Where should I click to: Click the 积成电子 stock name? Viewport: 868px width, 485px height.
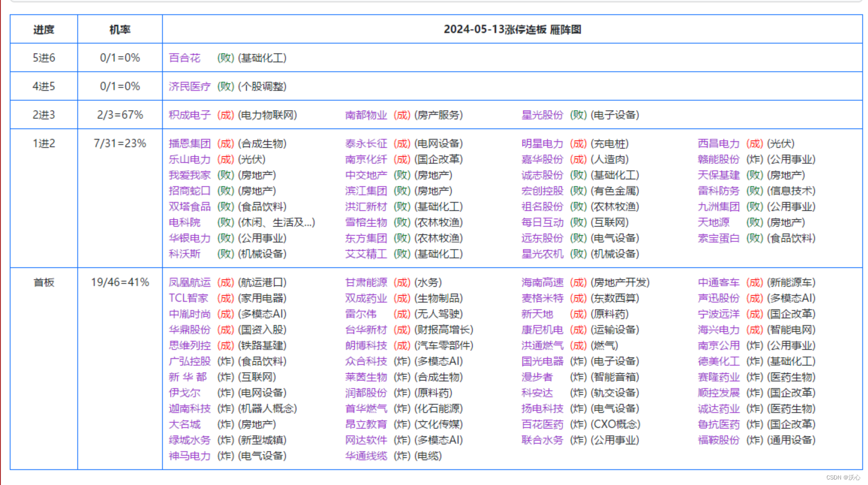[190, 115]
